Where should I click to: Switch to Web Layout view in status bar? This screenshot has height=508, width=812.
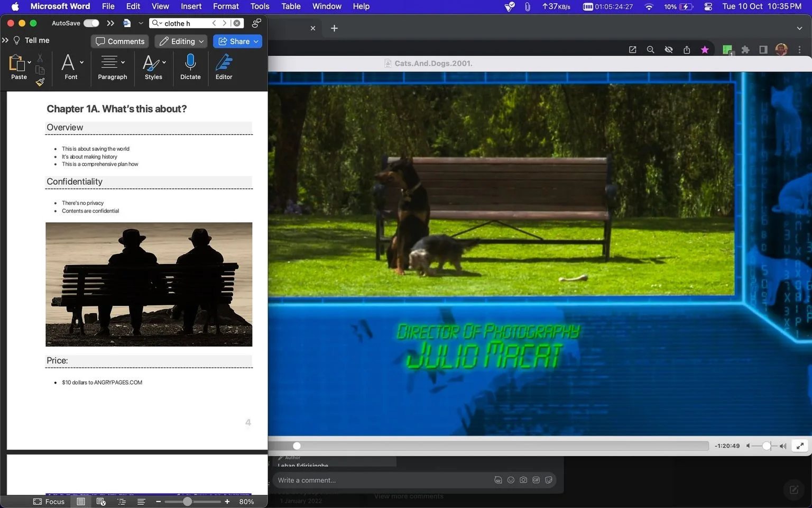101,502
